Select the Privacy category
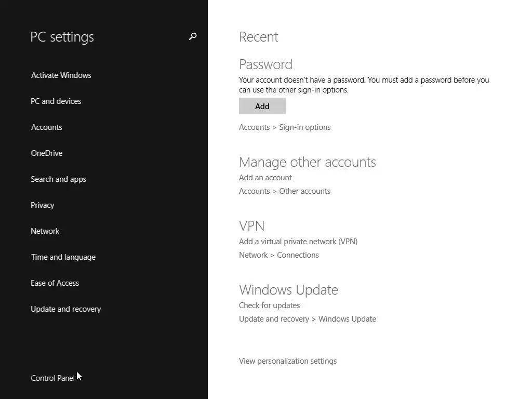Image resolution: width=532 pixels, height=399 pixels. [x=42, y=205]
